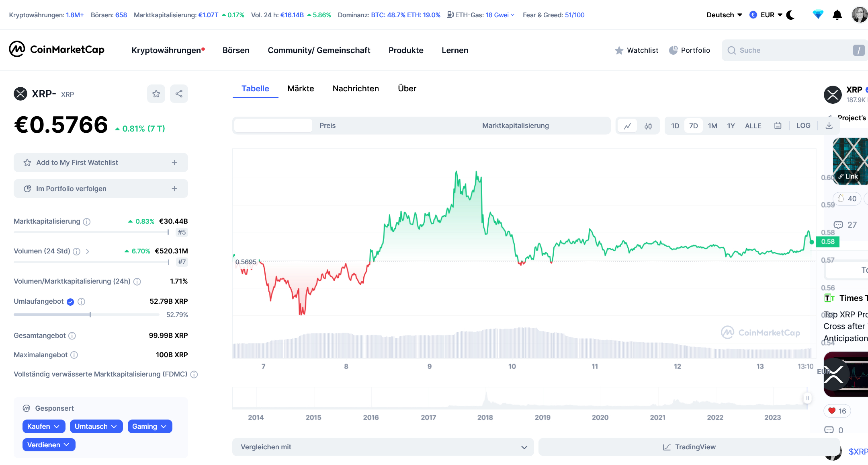Click the CoinMarketCap logo
Viewport: 868px width, 465px height.
click(57, 49)
